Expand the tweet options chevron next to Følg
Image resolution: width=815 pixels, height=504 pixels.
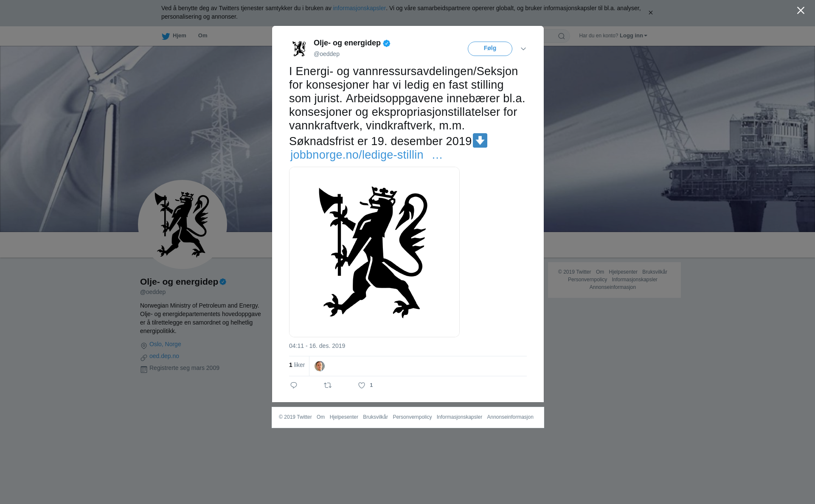tap(523, 49)
